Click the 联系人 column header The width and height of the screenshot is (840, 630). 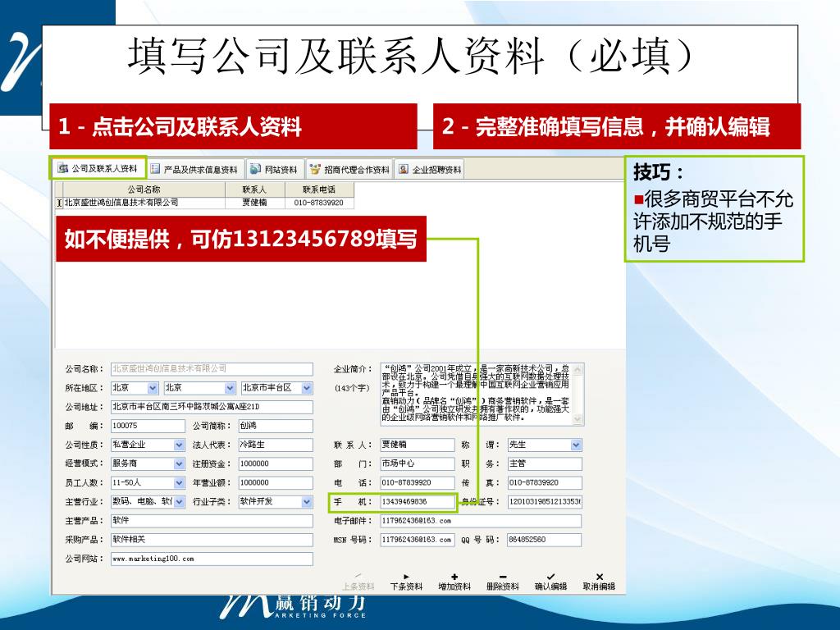254,189
